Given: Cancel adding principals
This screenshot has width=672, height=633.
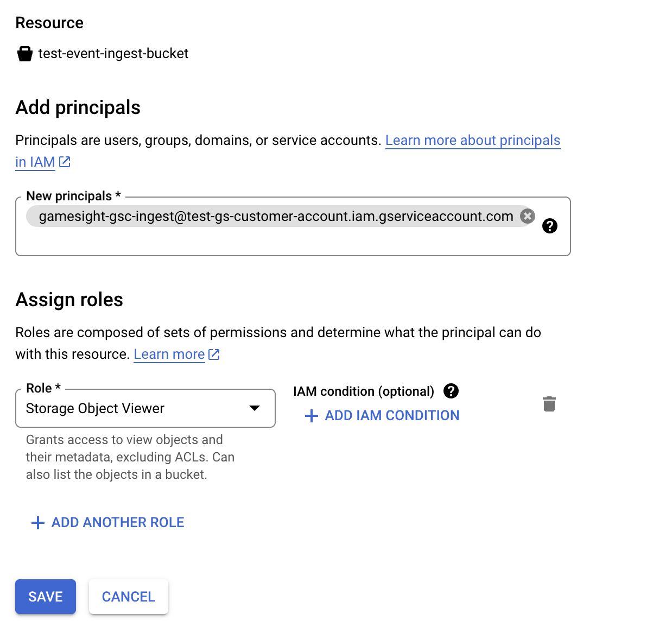Looking at the screenshot, I should pos(129,597).
